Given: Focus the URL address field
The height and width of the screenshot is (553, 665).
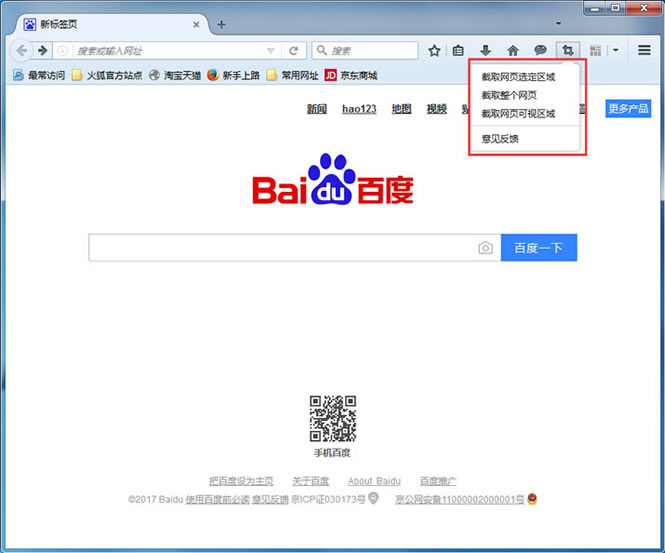Looking at the screenshot, I should [169, 51].
